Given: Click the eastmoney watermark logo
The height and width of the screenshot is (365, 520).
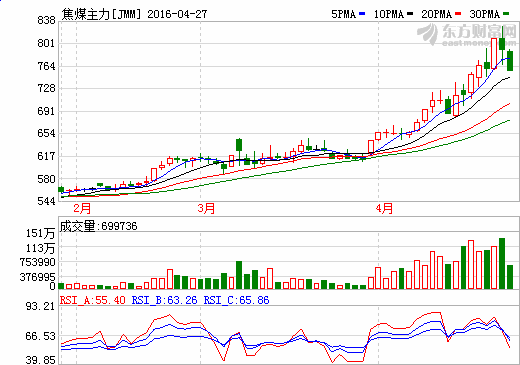Looking at the screenshot, I should click(467, 35).
